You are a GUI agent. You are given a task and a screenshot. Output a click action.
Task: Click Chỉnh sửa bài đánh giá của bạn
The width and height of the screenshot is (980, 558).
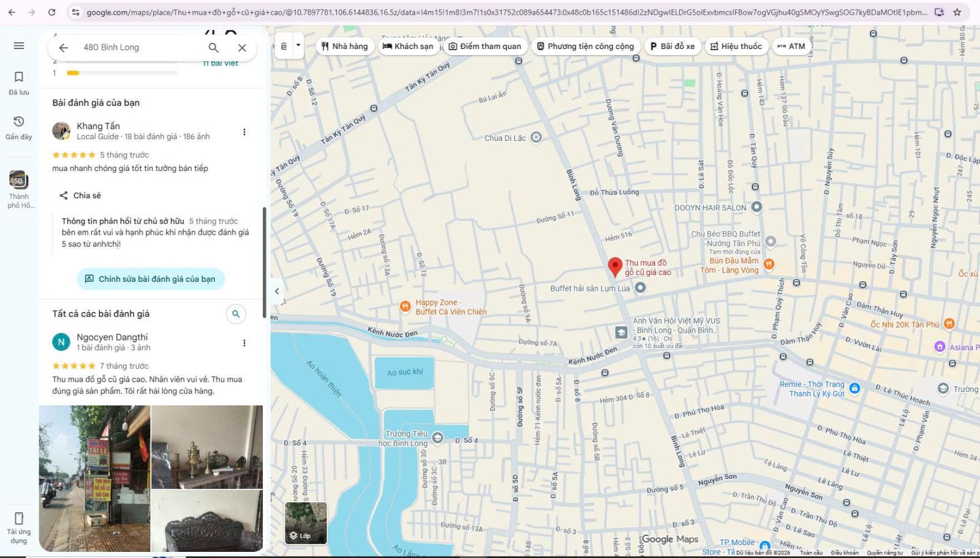pos(151,279)
